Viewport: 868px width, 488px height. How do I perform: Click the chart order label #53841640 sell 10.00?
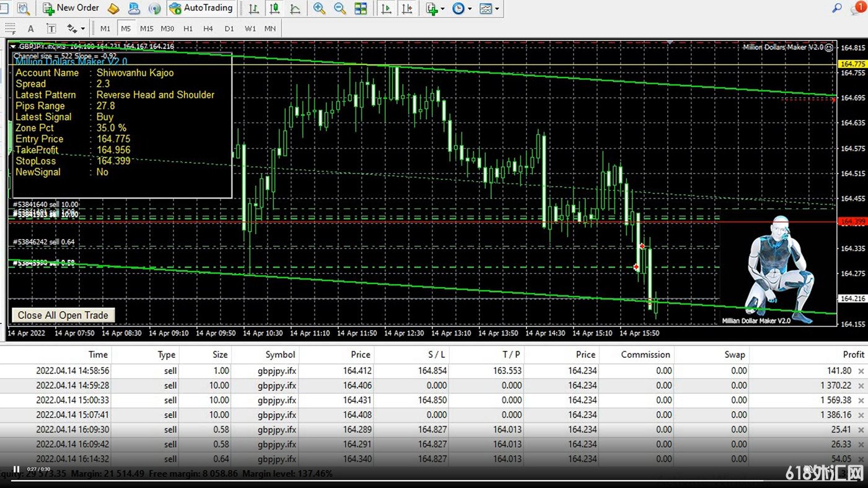pyautogui.click(x=46, y=204)
